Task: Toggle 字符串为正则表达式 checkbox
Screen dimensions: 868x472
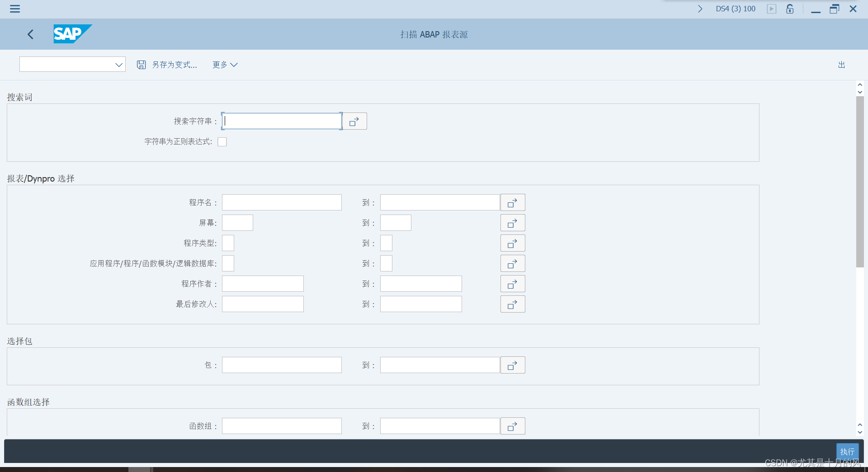Action: [x=222, y=142]
